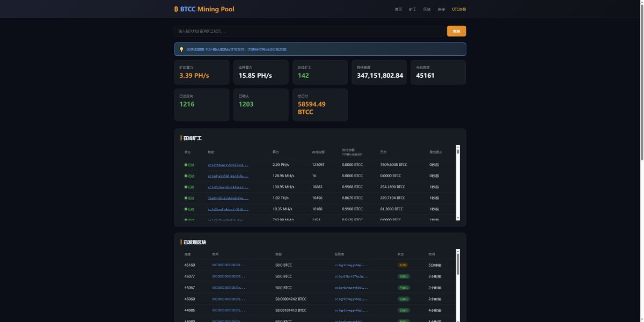The image size is (644, 322).
Task: Click the Bitcoin logo icon in header
Action: click(x=176, y=9)
